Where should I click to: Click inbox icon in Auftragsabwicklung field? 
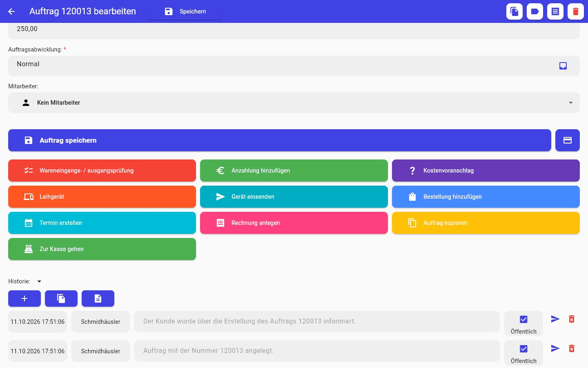pos(563,66)
